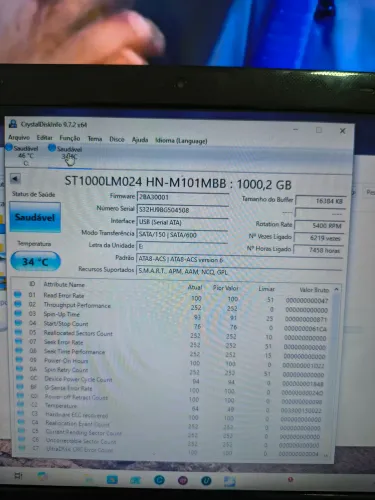Screen dimensions: 375x500
Task: Click the status dot of Seek Error Rate
Action: pyautogui.click(x=19, y=341)
